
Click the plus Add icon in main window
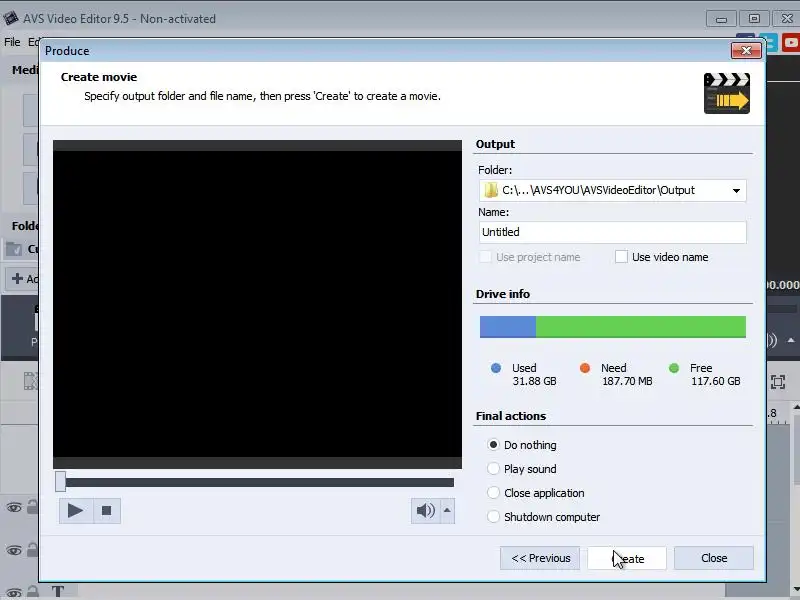17,278
